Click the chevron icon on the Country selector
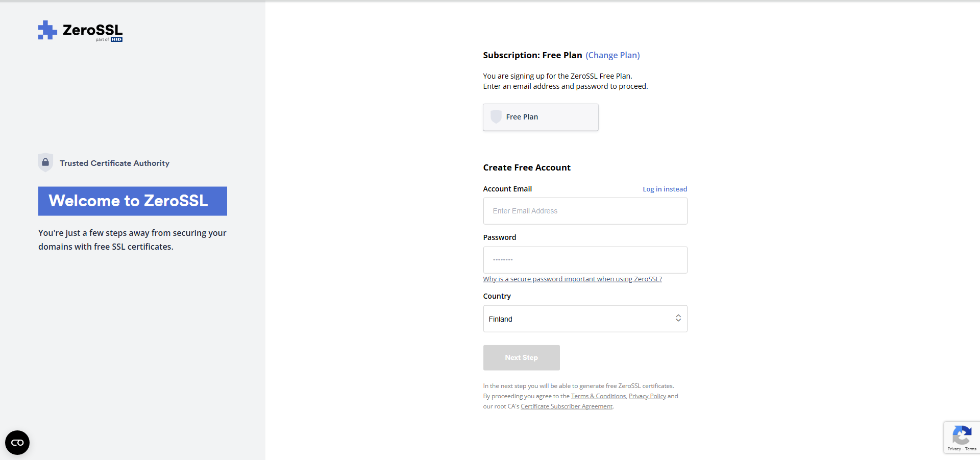Screen dimensions: 980x460 click(x=678, y=318)
